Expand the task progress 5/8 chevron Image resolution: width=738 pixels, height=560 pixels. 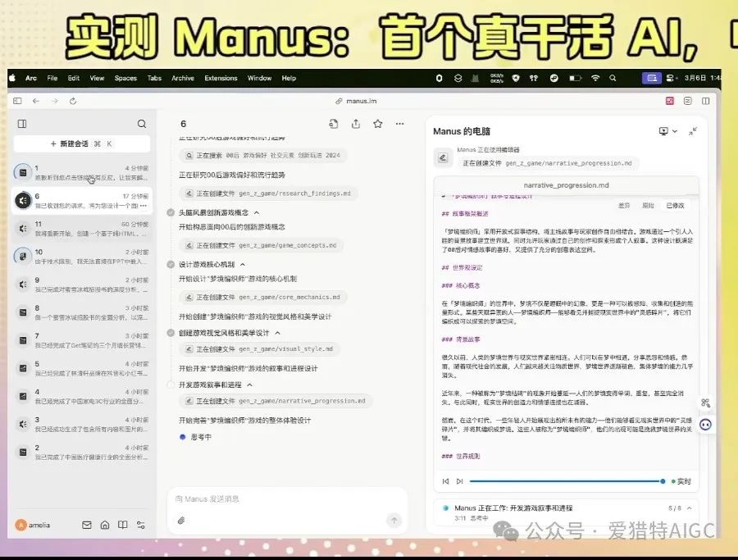[x=690, y=508]
